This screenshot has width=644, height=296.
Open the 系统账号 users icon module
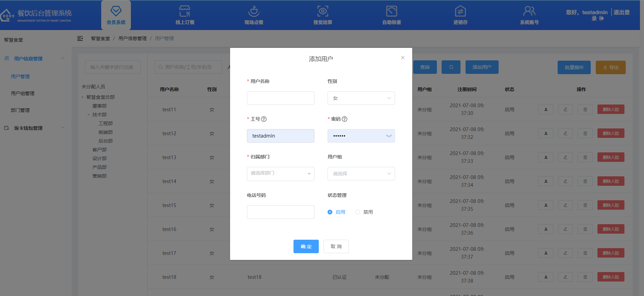pos(529,15)
